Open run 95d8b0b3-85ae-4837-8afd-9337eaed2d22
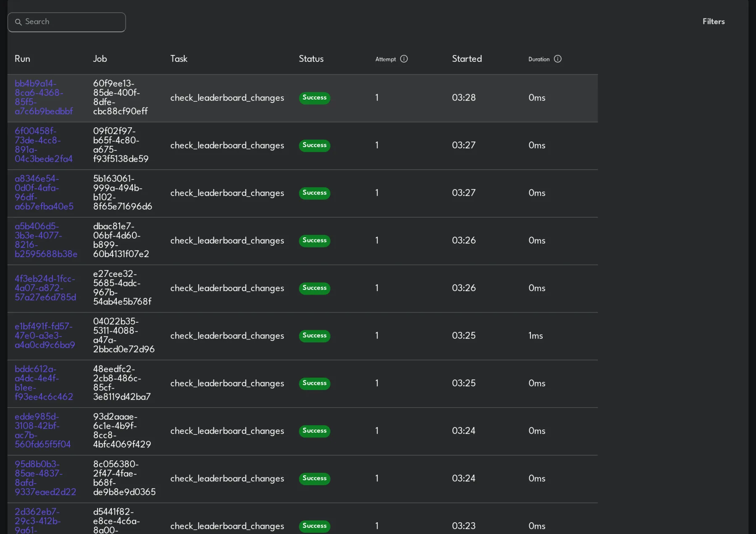 pyautogui.click(x=45, y=478)
